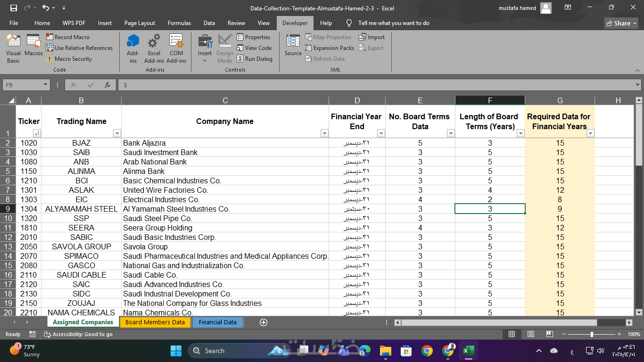Image resolution: width=644 pixels, height=362 pixels.
Task: Switch to Page Break Preview view
Action: tap(549, 334)
